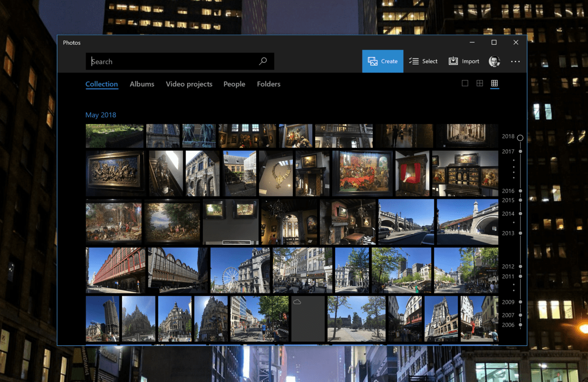Switch to small thumbnail grid view icon
Viewport: 588px width, 382px height.
(x=494, y=83)
